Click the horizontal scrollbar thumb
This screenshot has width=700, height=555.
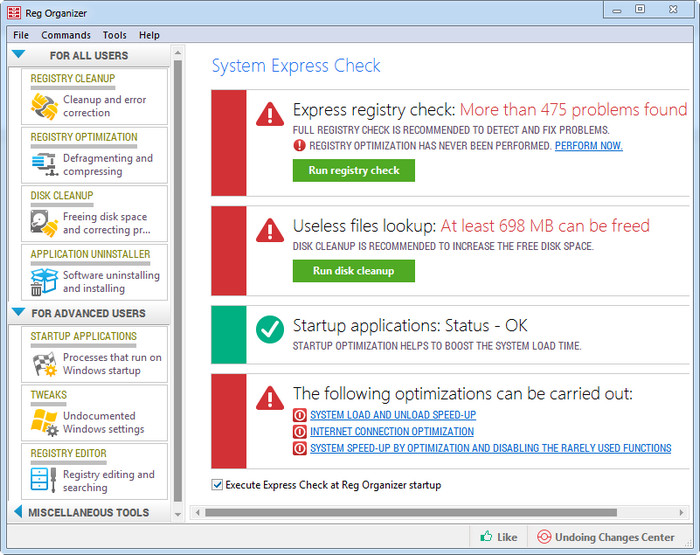tap(411, 513)
